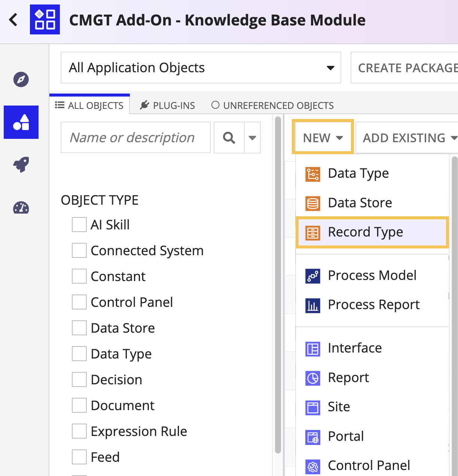This screenshot has height=476, width=458.
Task: Expand the All Application Objects dropdown
Action: [x=201, y=68]
